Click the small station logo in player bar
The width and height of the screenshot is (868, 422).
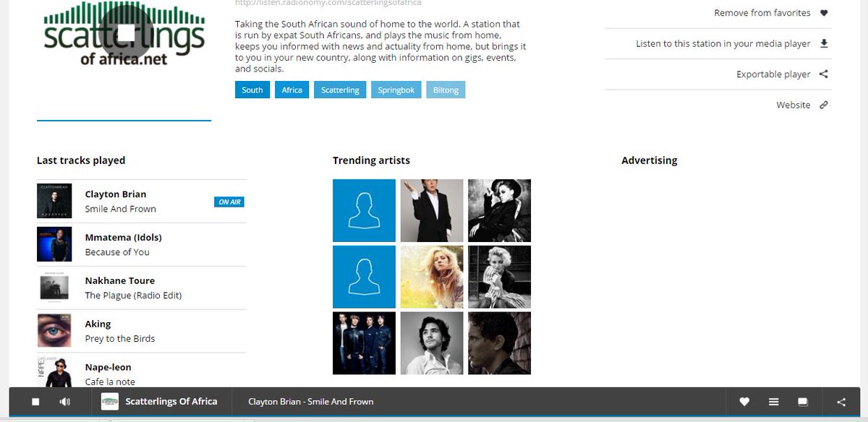point(109,402)
